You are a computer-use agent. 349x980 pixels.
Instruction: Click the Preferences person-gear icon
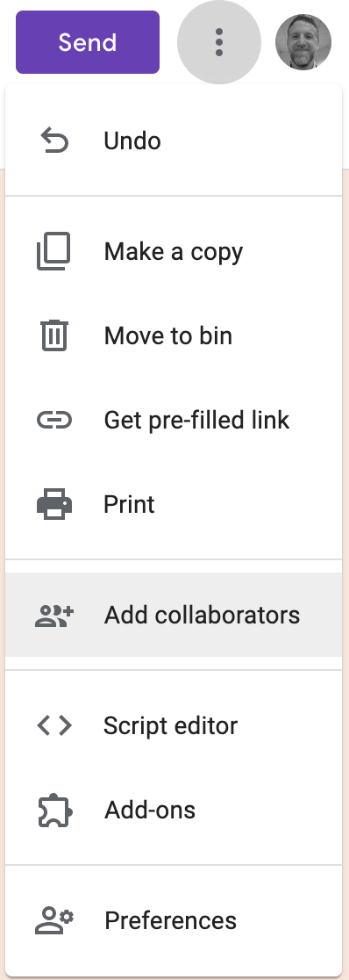[54, 920]
